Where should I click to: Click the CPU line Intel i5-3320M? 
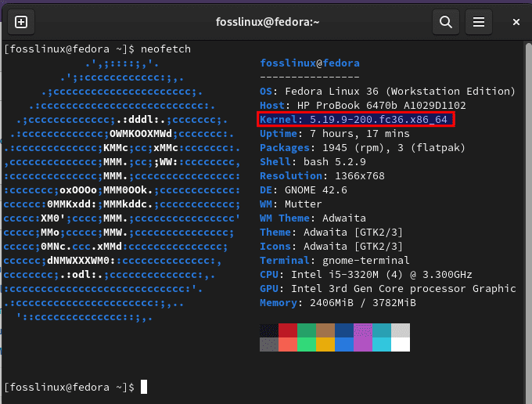point(366,275)
